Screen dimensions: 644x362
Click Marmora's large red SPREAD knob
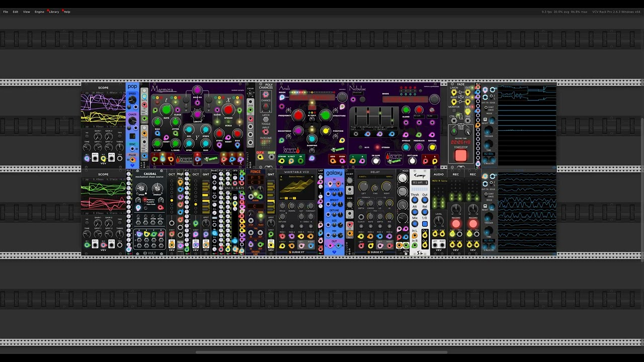tap(228, 110)
